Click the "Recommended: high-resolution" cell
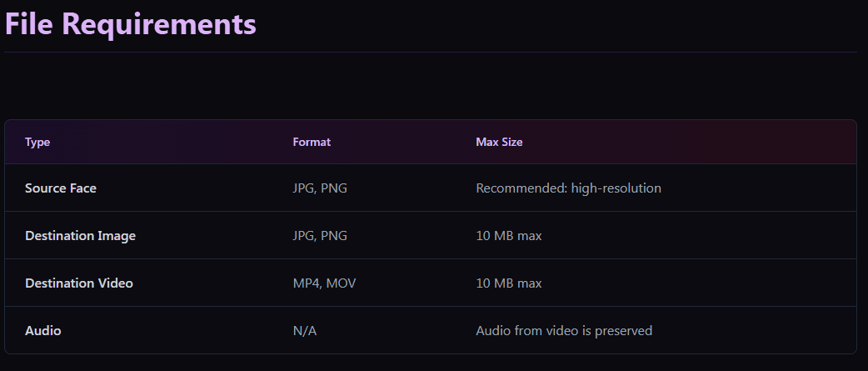Viewport: 868px width, 371px height. click(568, 188)
